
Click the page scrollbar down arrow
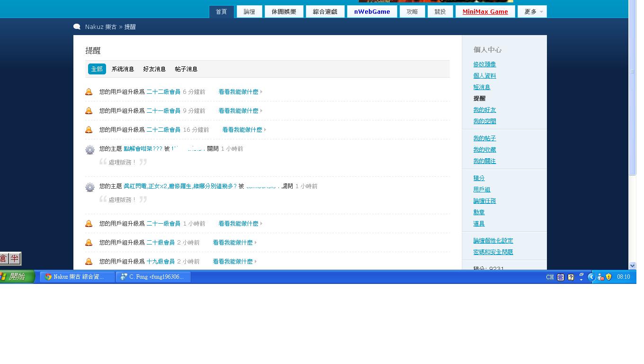[632, 266]
